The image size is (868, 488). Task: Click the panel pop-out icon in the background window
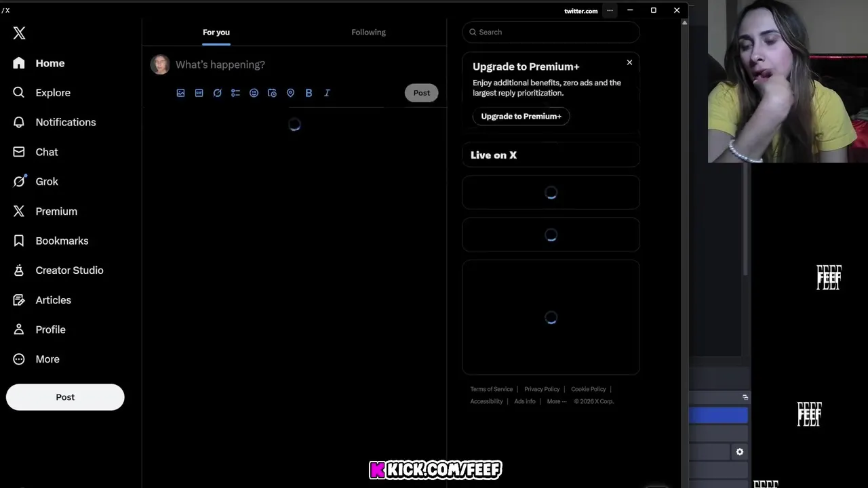pyautogui.click(x=745, y=397)
